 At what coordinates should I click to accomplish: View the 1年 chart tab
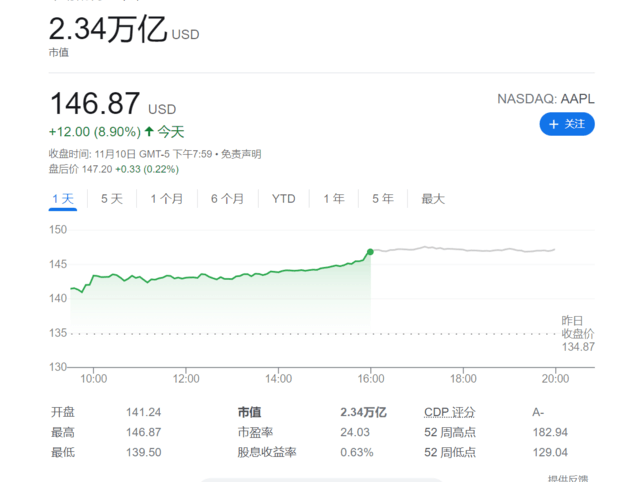(x=334, y=199)
